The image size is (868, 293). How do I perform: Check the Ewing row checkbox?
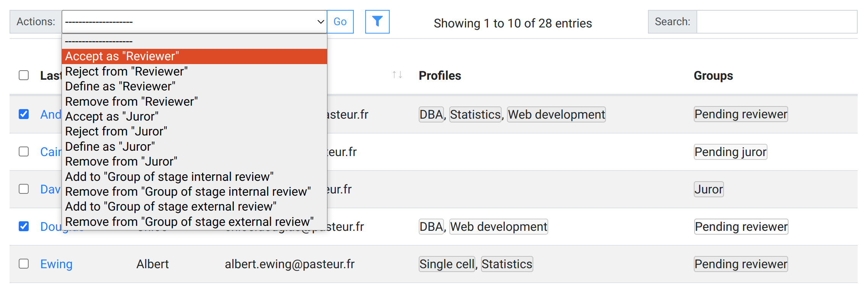pos(24,264)
